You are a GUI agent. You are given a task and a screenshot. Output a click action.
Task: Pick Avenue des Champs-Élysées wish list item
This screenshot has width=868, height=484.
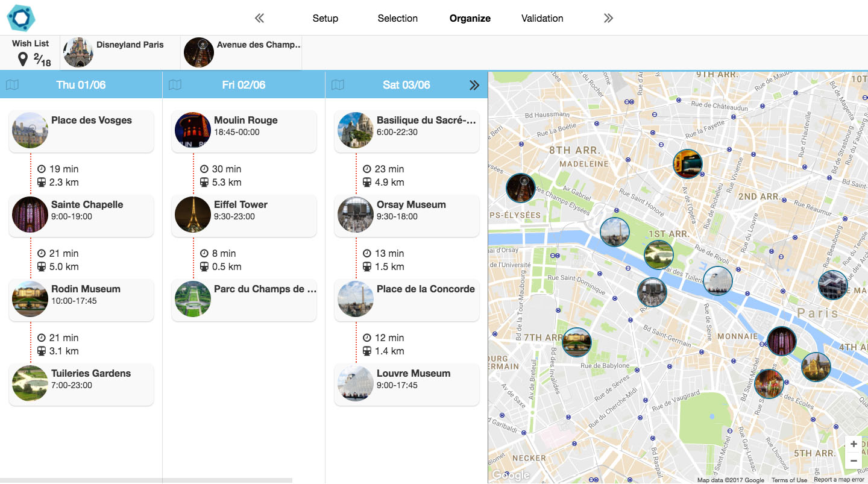pos(241,52)
